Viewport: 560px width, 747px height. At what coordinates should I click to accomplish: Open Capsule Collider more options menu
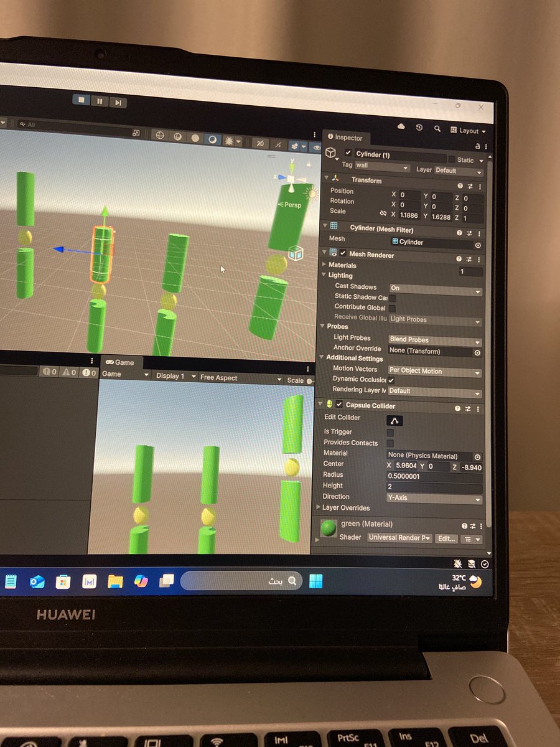tap(478, 410)
